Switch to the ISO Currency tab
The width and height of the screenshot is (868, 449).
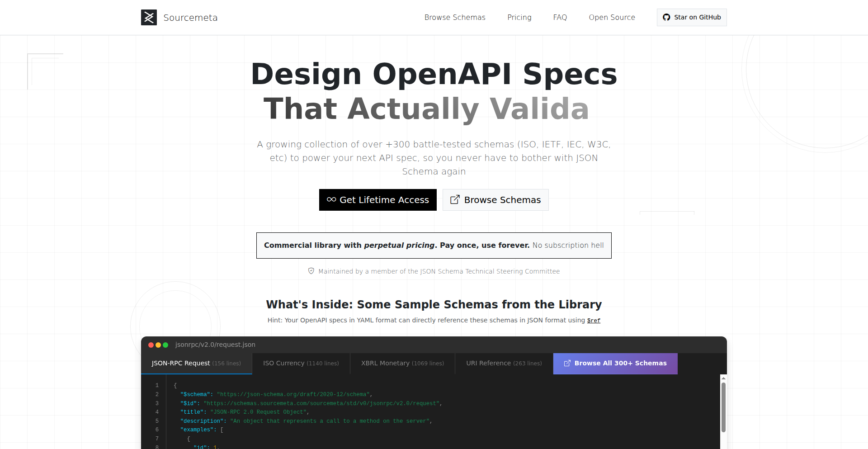coord(301,363)
